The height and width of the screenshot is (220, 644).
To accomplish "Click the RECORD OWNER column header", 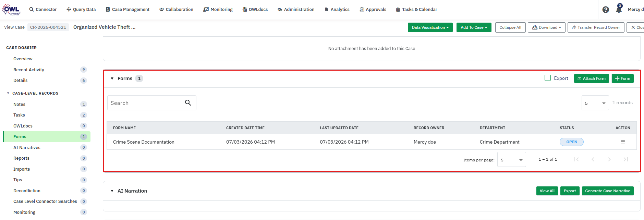I will point(429,128).
